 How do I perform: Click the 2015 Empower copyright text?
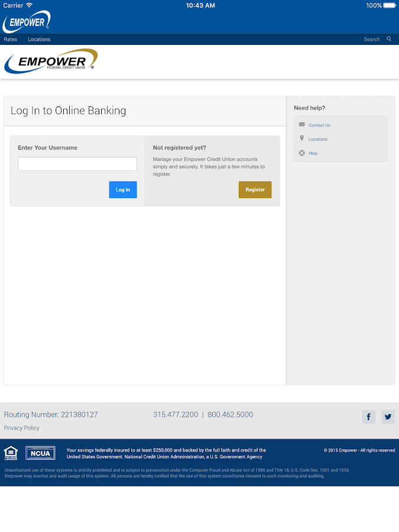[359, 450]
